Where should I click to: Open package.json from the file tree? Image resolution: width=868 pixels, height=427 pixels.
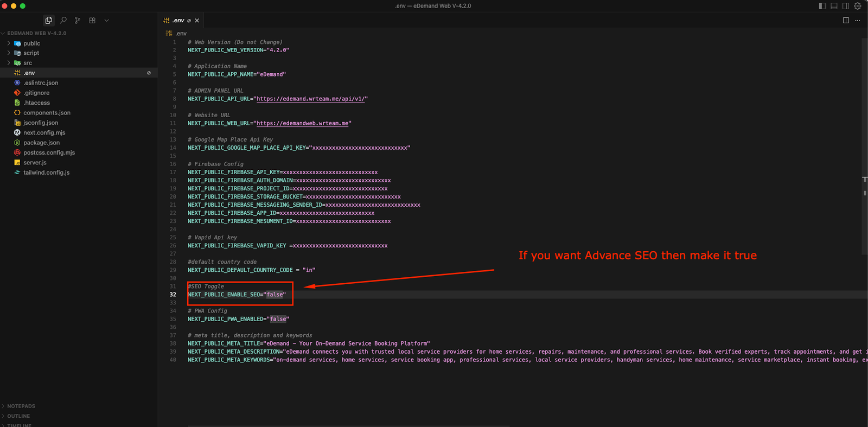point(41,143)
